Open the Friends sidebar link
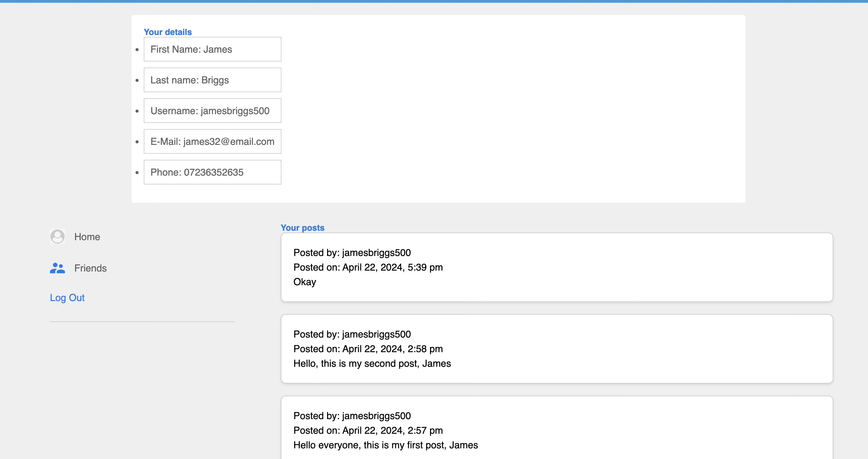Viewport: 868px width, 459px height. click(90, 268)
